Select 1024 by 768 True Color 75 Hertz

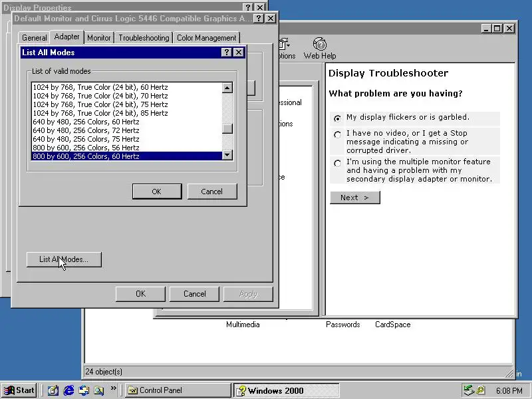[127, 104]
